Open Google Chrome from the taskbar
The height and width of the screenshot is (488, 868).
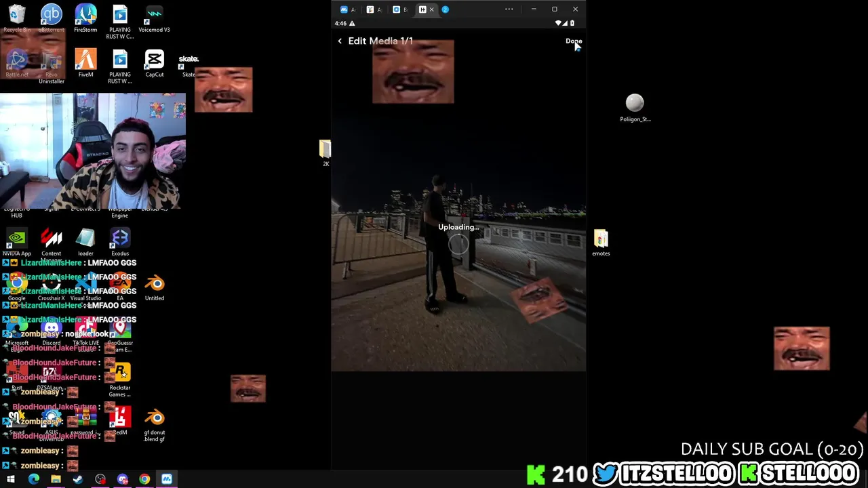pos(144,479)
